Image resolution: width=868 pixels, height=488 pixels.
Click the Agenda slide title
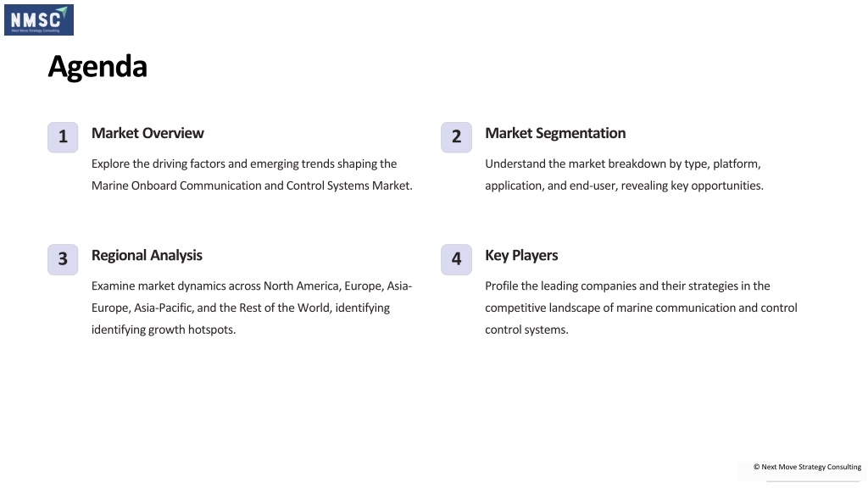pyautogui.click(x=97, y=67)
